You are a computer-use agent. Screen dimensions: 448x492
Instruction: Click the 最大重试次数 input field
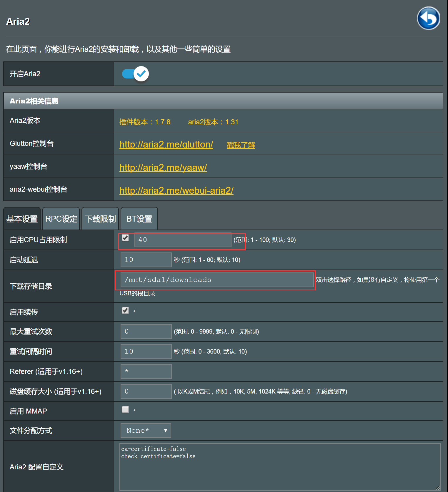point(146,332)
